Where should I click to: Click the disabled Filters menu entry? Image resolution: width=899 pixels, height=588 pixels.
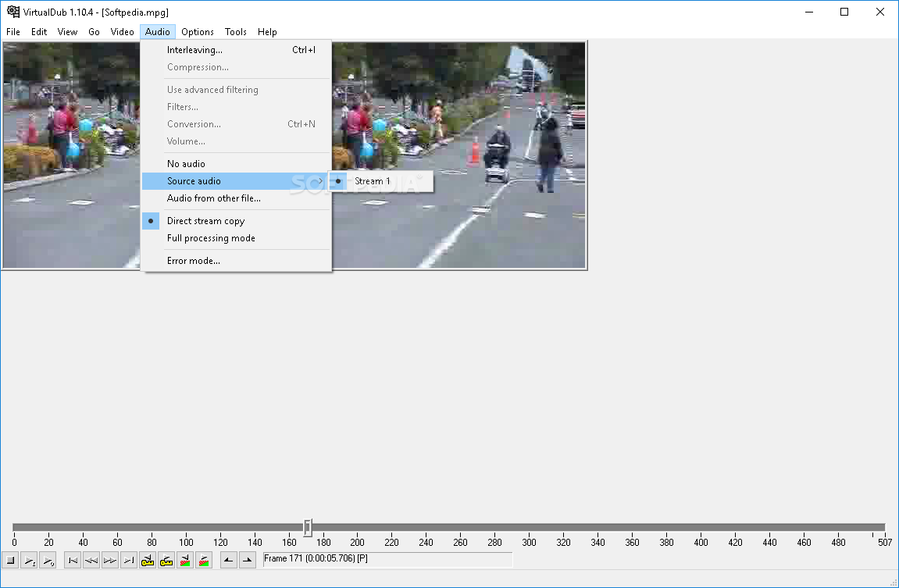click(236, 107)
